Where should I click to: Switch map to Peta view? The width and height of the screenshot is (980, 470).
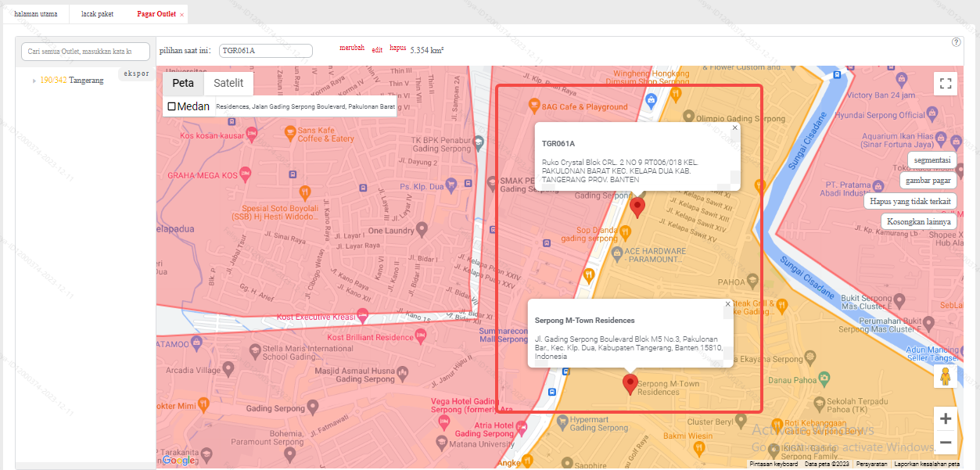click(x=183, y=83)
